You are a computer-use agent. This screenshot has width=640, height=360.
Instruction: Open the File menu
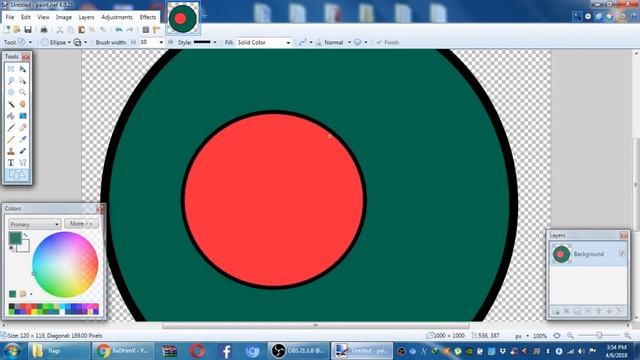10,17
